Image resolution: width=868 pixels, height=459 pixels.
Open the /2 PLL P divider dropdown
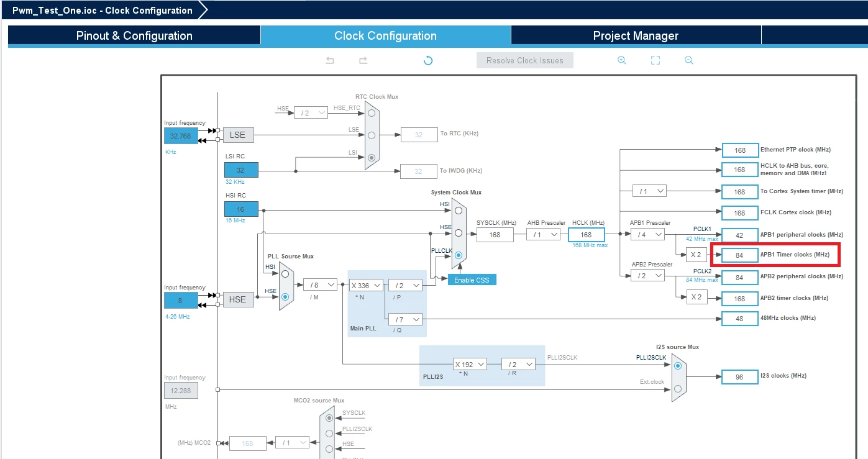point(405,285)
